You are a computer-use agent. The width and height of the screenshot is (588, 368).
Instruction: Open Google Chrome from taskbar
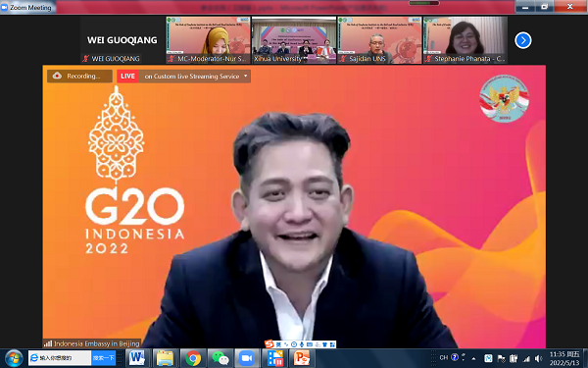(193, 358)
